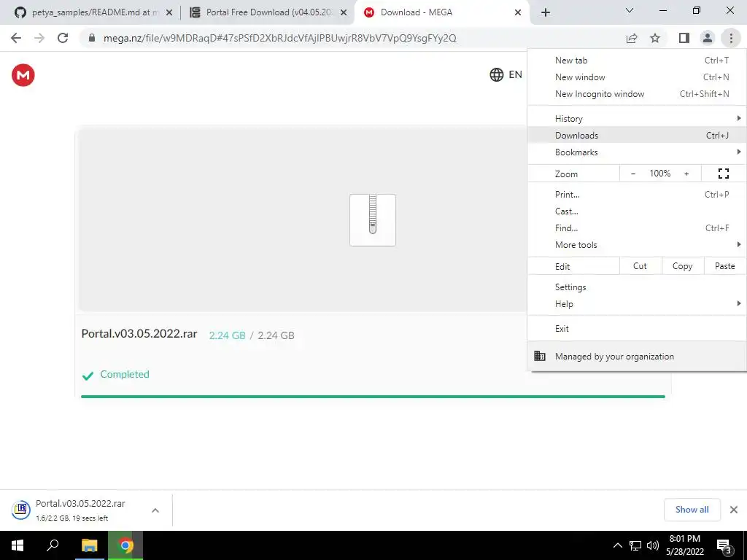Click the volume speaker tray icon
The image size is (747, 560).
653,545
